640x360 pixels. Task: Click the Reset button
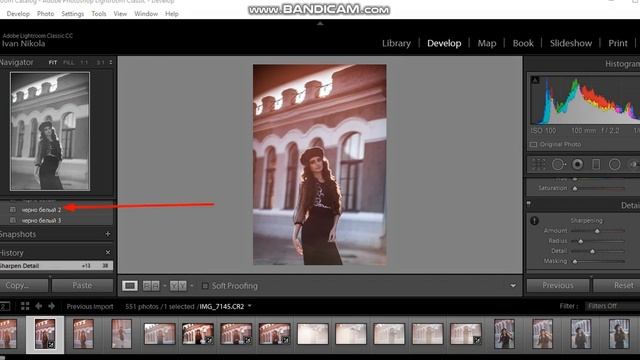[617, 285]
